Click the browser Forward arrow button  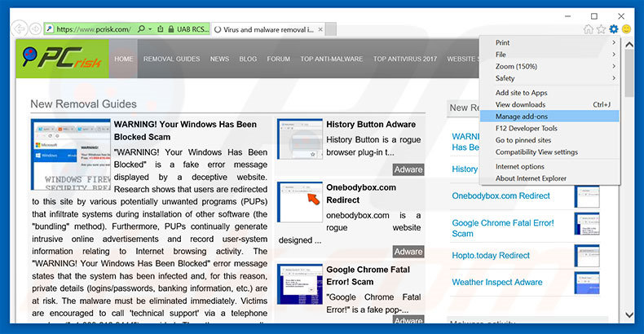(36, 29)
